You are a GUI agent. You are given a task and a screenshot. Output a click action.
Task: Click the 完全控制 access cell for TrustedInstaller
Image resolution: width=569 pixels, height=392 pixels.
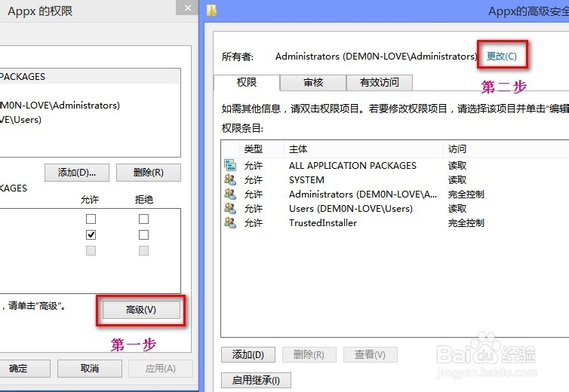466,222
